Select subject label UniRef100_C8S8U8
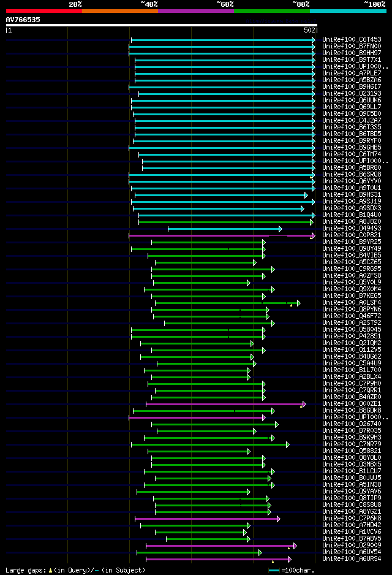Image resolution: width=392 pixels, height=575 pixels. (x=352, y=505)
